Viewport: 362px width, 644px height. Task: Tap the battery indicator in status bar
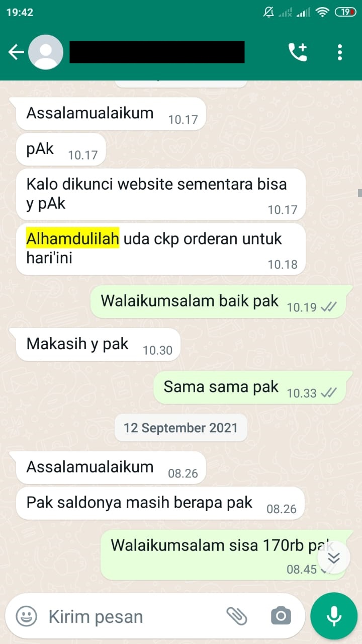(345, 13)
